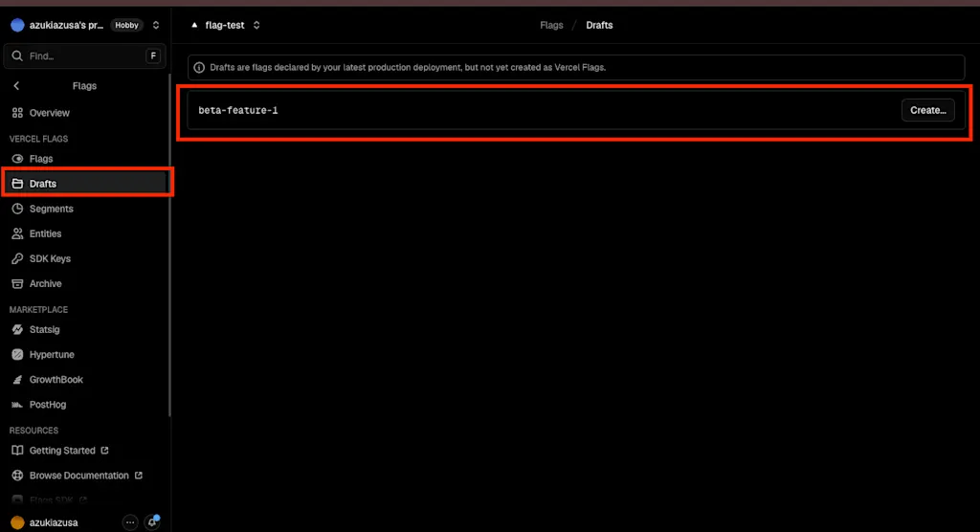Open the azukiazusa user profile

(54, 522)
